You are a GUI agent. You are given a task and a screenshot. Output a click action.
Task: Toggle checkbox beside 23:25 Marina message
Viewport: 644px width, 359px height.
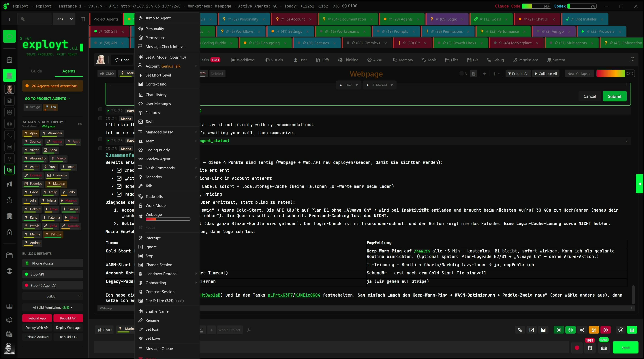[x=100, y=148]
